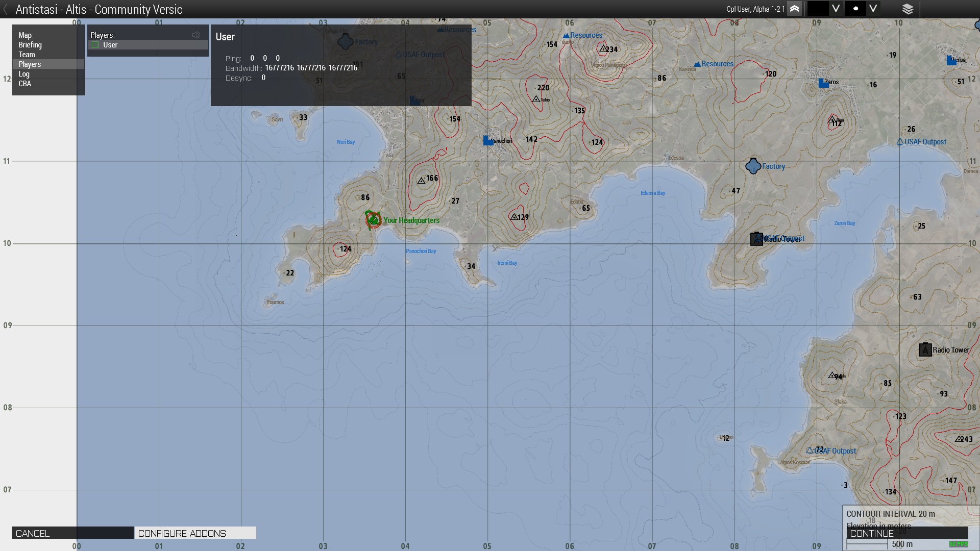980x551 pixels.
Task: Expand the marker shape dropdown arrow
Action: click(x=873, y=9)
